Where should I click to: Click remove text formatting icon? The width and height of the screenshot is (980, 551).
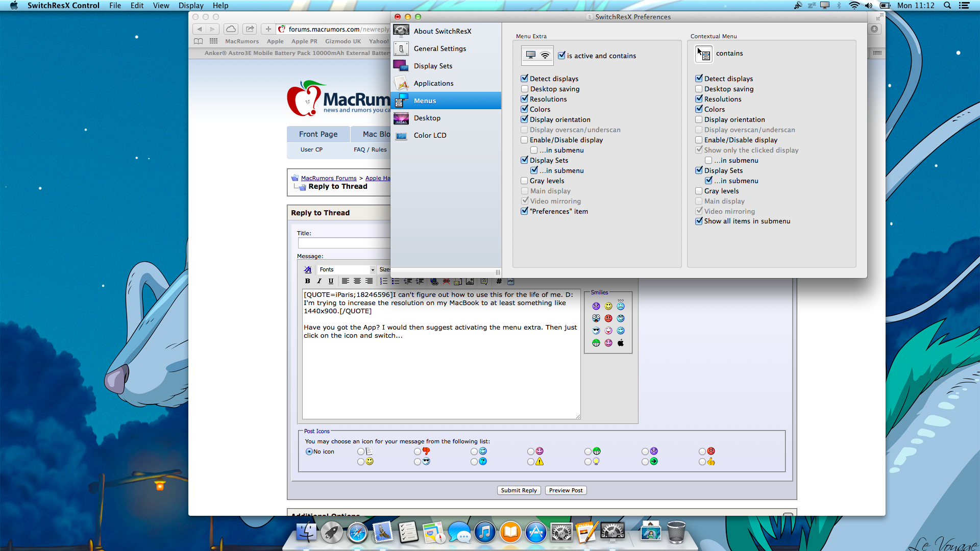pyautogui.click(x=307, y=269)
